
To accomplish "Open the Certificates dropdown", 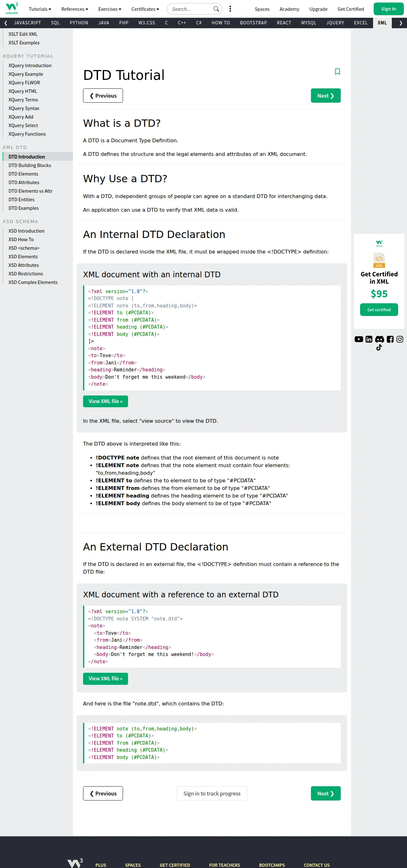I will click(145, 9).
